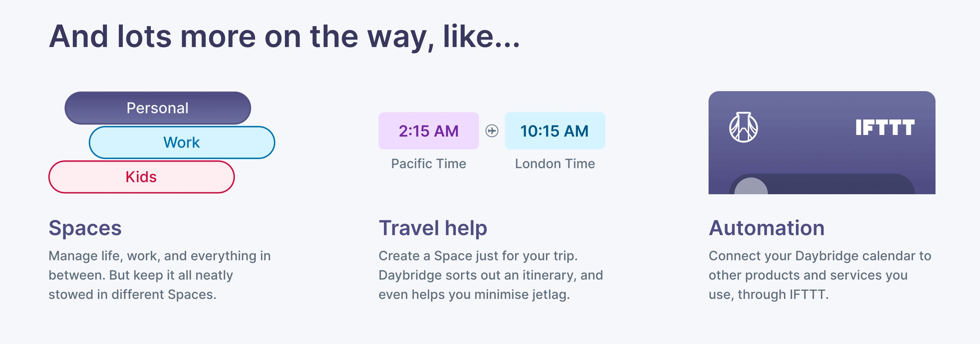Viewport: 980px width, 344px height.
Task: Click the Spaces description paragraph
Action: (160, 275)
